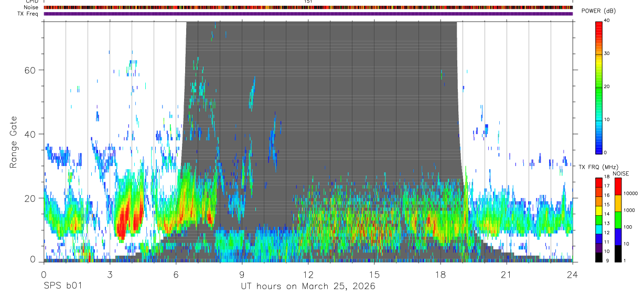Click the NOISE color scale bar

(618, 219)
